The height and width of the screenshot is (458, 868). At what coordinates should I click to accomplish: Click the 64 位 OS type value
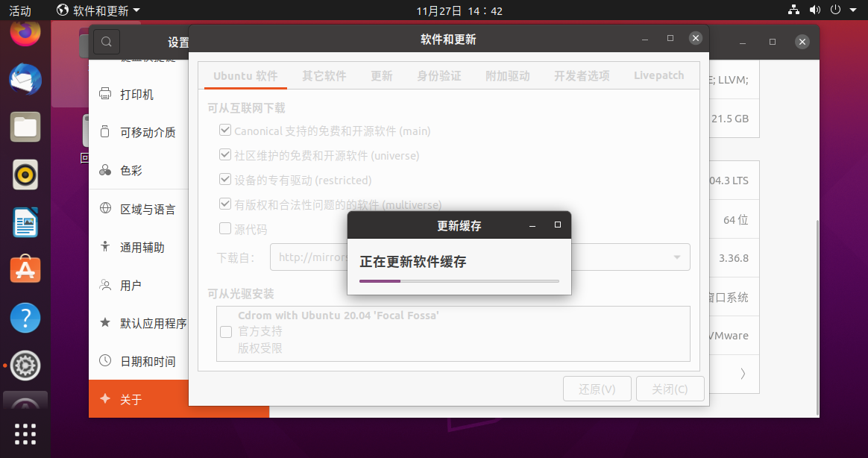click(736, 220)
